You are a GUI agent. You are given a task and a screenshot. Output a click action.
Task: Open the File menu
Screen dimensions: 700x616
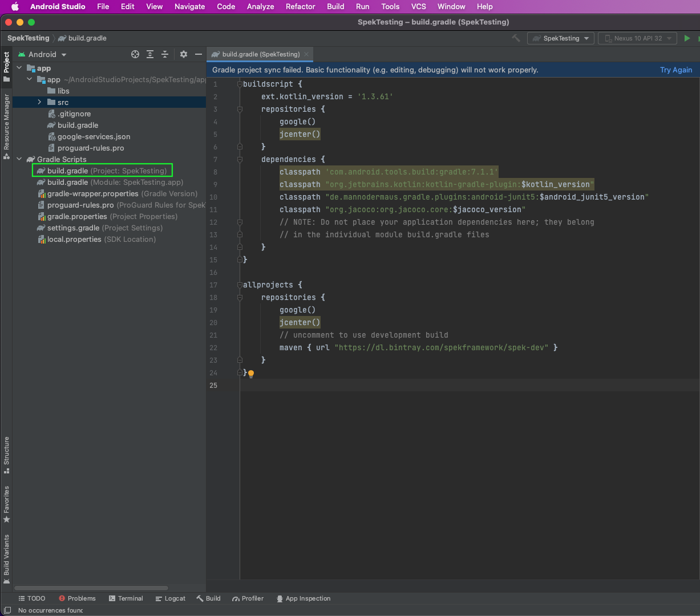coord(103,6)
